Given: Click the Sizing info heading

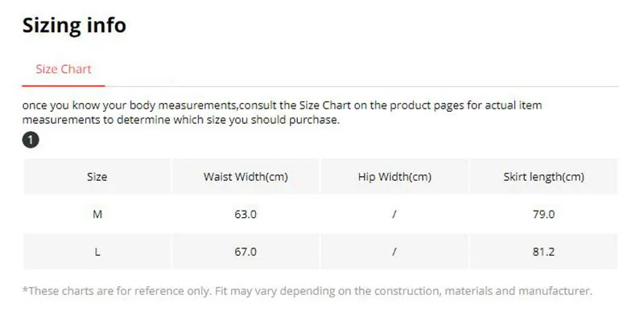Looking at the screenshot, I should [74, 26].
